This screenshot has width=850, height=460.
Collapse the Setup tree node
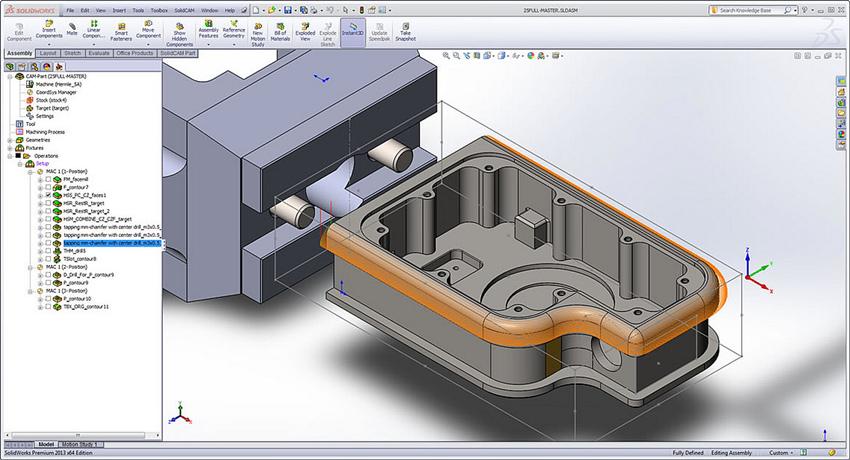[20, 164]
